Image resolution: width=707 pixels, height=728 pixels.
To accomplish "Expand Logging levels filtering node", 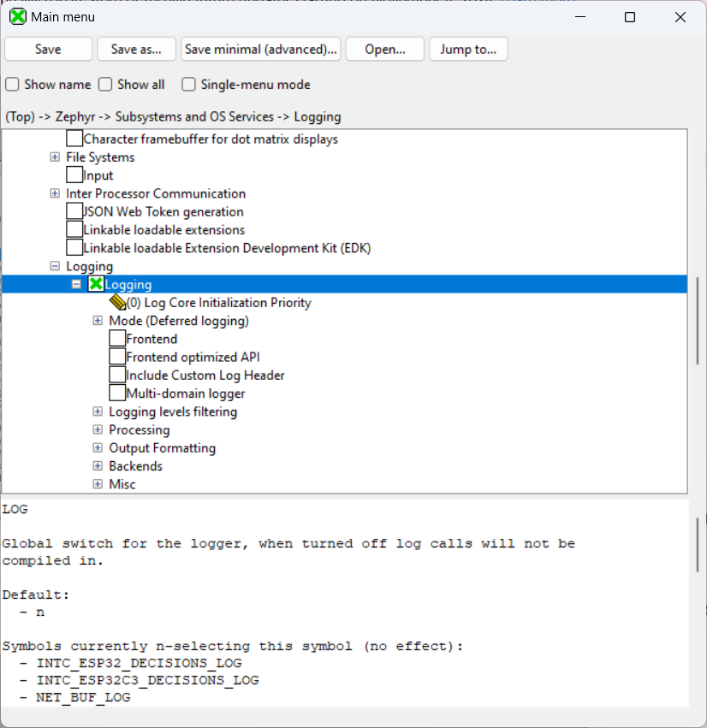I will (98, 411).
